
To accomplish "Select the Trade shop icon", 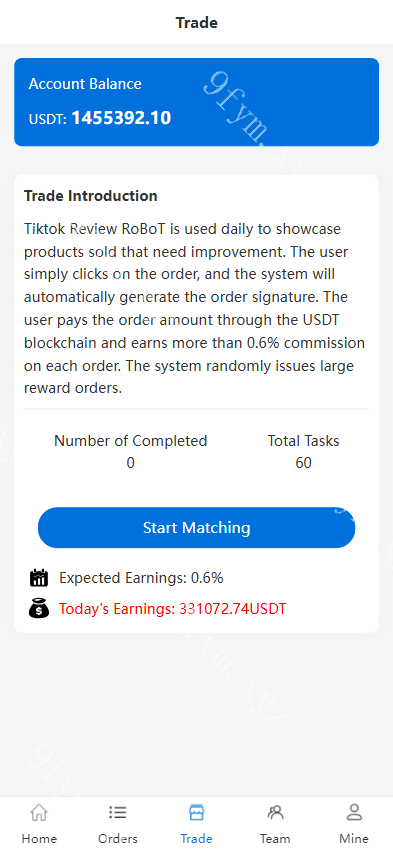I will (x=196, y=812).
